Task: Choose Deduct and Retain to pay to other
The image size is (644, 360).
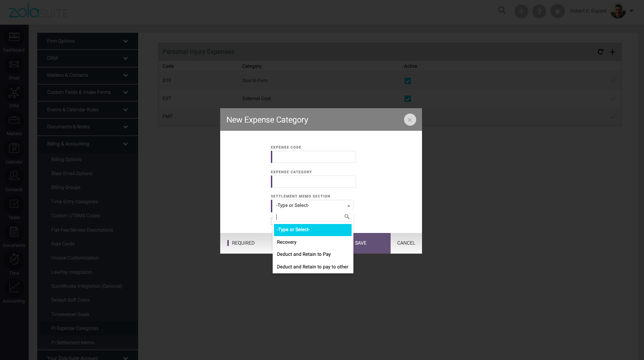Action: [313, 267]
